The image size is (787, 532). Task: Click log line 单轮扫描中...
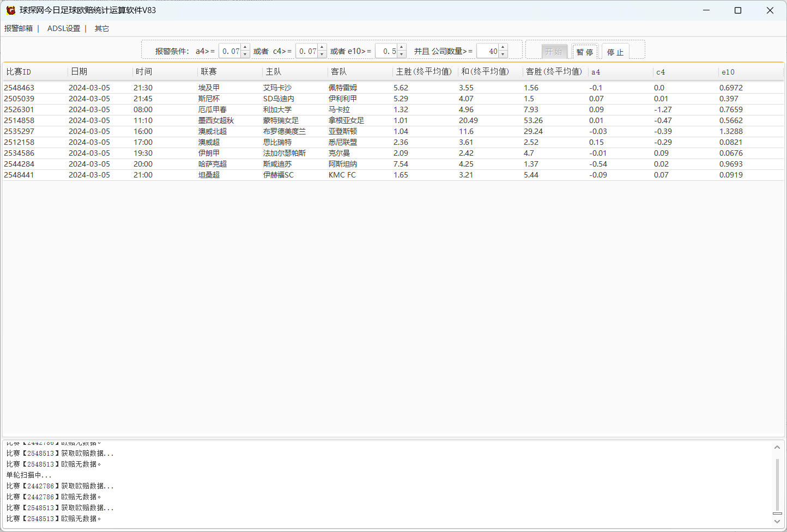29,475
